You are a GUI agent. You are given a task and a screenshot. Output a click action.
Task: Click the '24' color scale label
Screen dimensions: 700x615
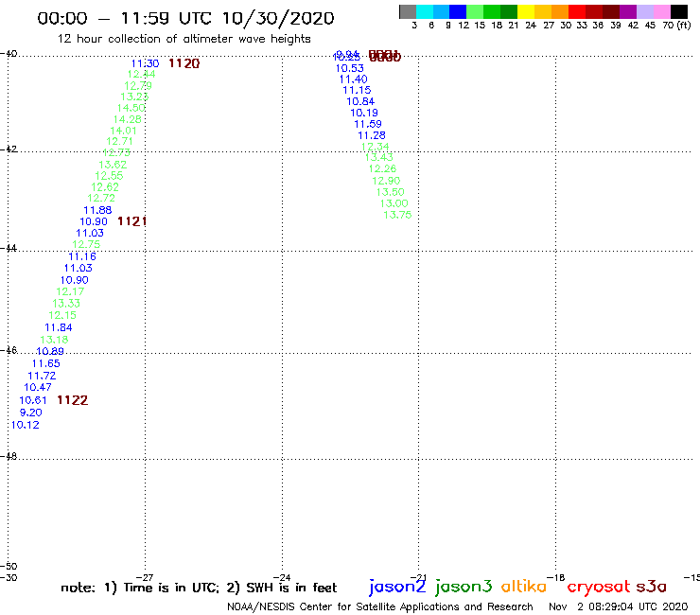point(531,26)
